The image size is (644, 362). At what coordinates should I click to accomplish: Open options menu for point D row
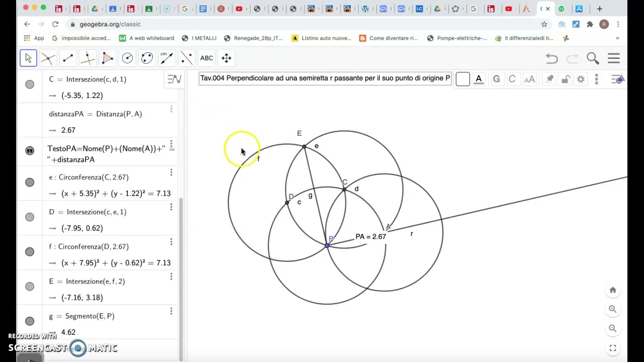(x=171, y=207)
